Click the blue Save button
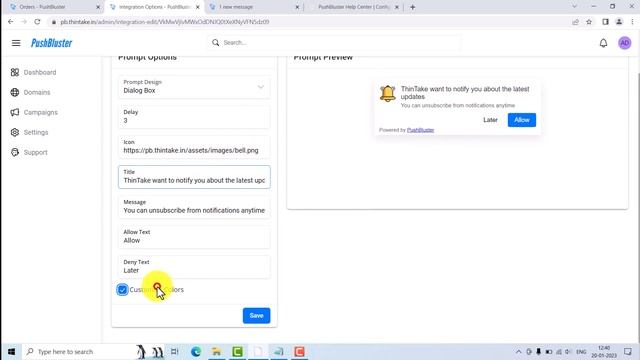 pos(256,316)
